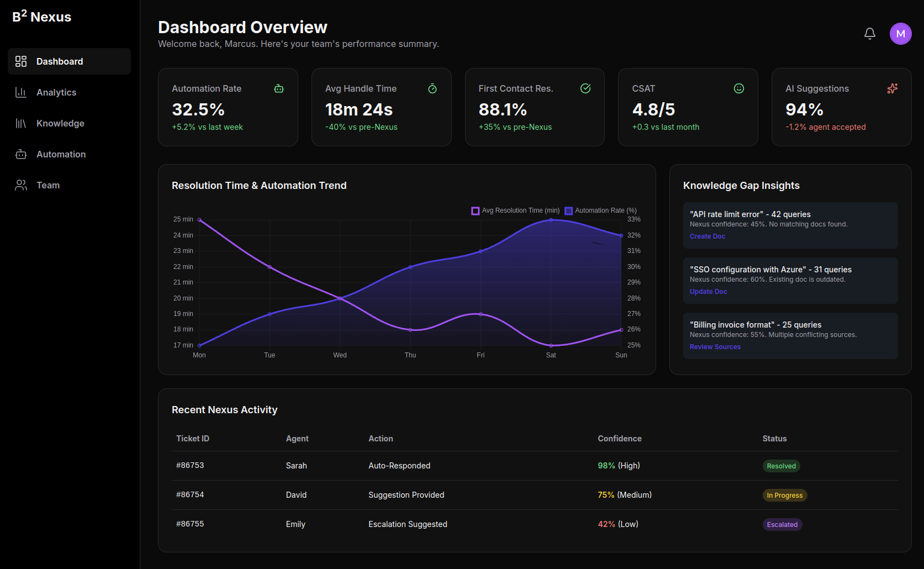Click the Sat data point on the Automation Rate line
The height and width of the screenshot is (569, 924).
point(551,220)
